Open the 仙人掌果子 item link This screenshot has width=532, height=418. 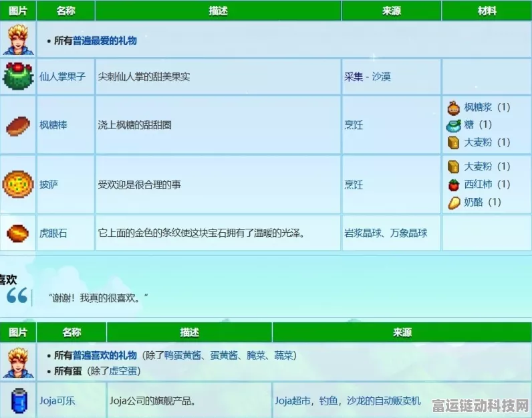tap(62, 77)
